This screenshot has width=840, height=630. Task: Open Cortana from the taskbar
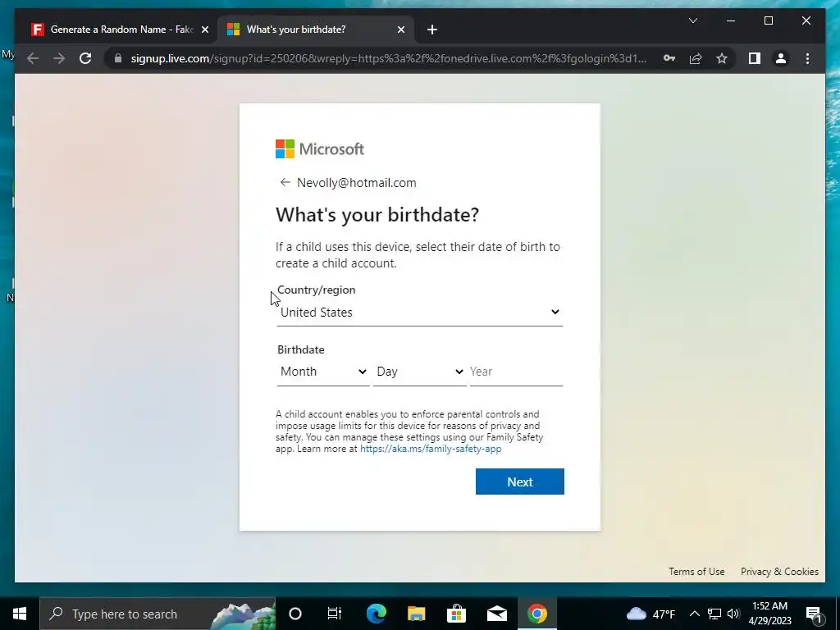tap(295, 614)
